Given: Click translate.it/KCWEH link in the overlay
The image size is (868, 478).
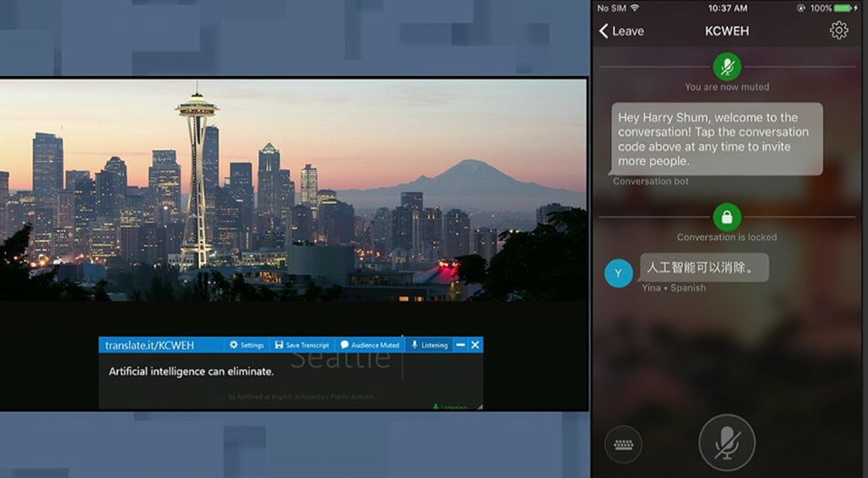Looking at the screenshot, I should coord(149,345).
